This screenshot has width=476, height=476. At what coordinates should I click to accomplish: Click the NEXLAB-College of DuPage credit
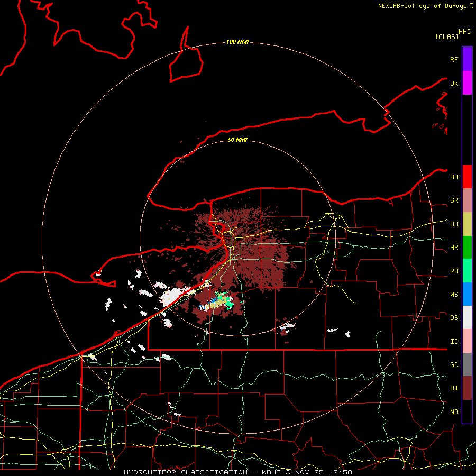pos(426,6)
